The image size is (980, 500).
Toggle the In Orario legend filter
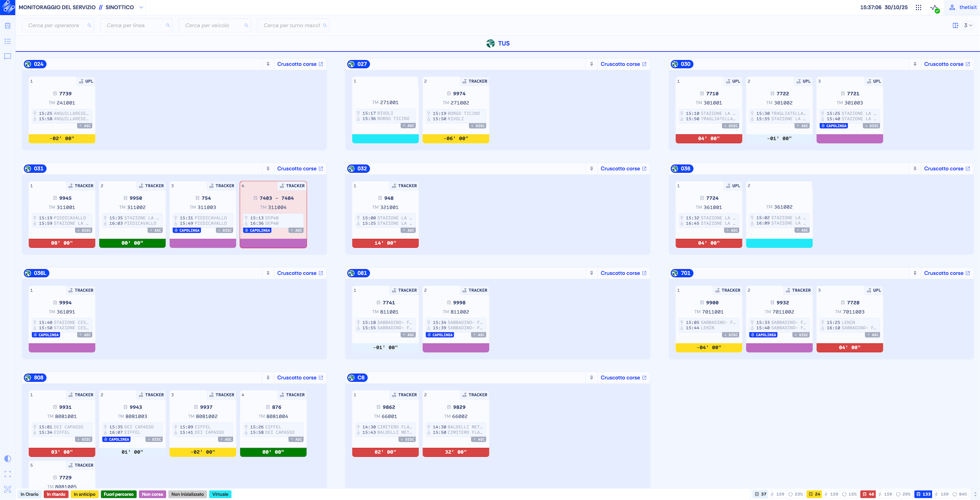point(29,494)
